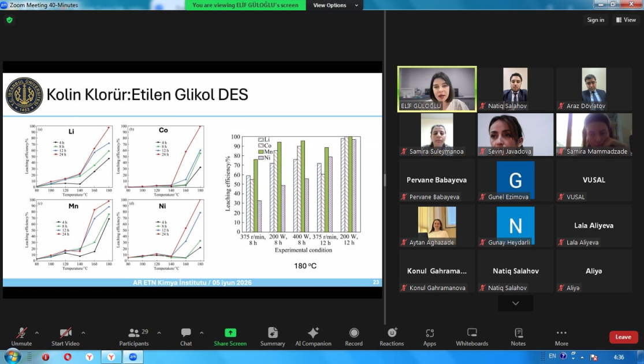
Task: Select Sevinj Javadova's video tile
Action: click(515, 135)
